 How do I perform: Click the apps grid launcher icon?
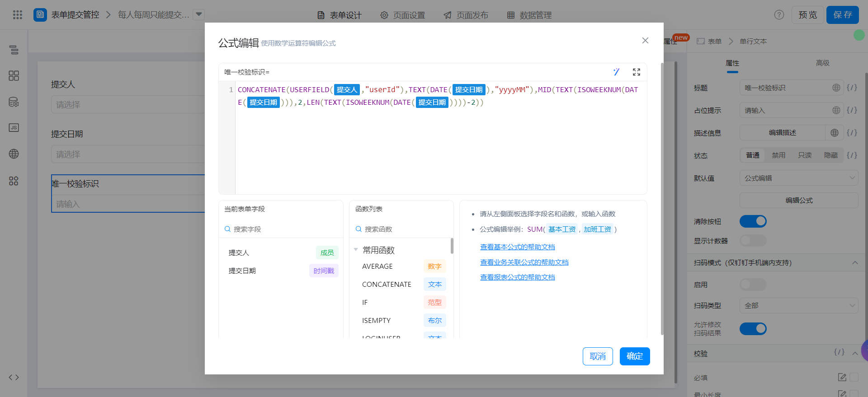pyautogui.click(x=18, y=15)
